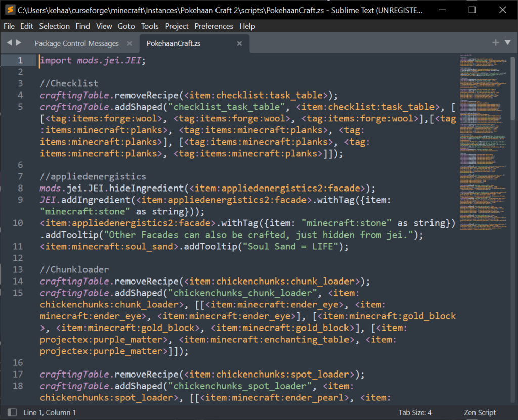The width and height of the screenshot is (518, 420).
Task: Switch to Package Control Messages tab
Action: [77, 43]
